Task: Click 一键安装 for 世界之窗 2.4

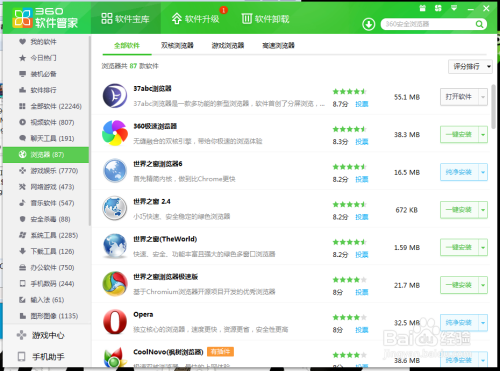Action: tap(459, 210)
